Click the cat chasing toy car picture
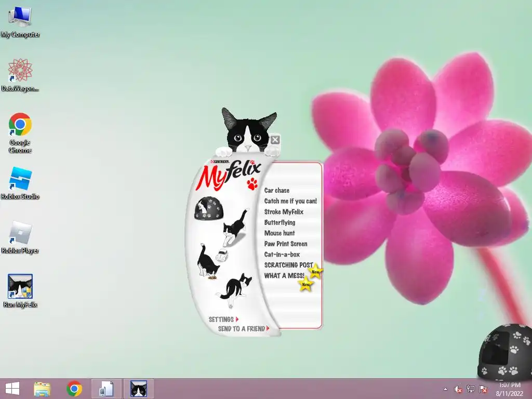 [x=212, y=261]
